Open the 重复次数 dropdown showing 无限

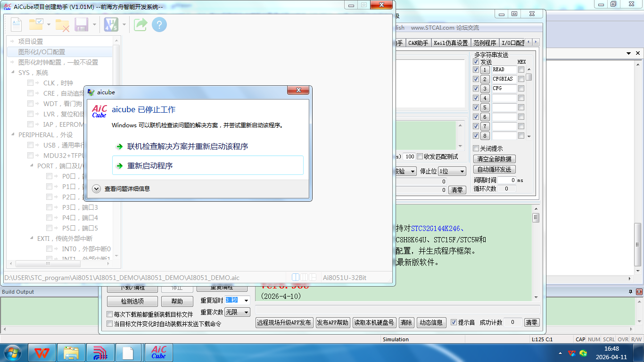point(237,312)
